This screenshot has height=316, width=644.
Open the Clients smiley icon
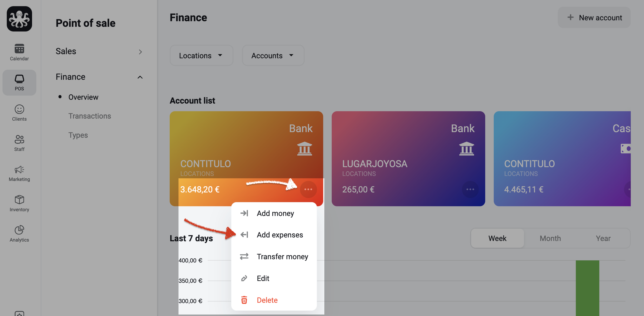pos(19,109)
